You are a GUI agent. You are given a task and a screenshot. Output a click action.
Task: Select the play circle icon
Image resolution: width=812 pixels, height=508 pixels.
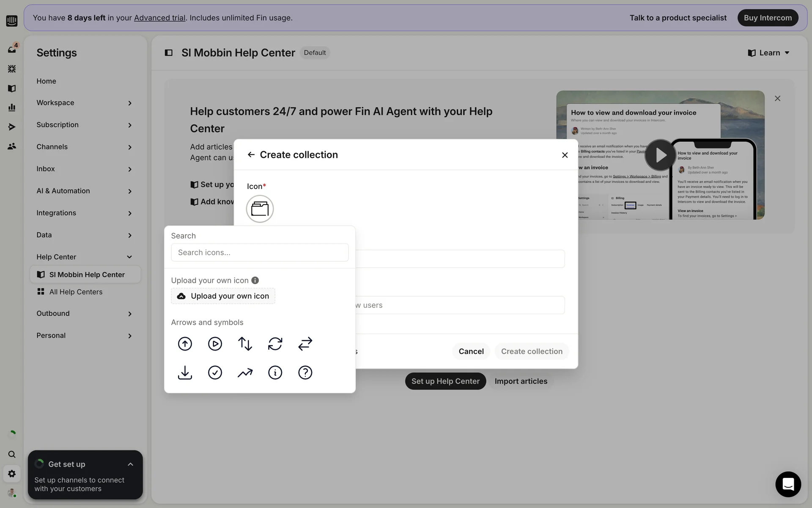click(x=215, y=344)
